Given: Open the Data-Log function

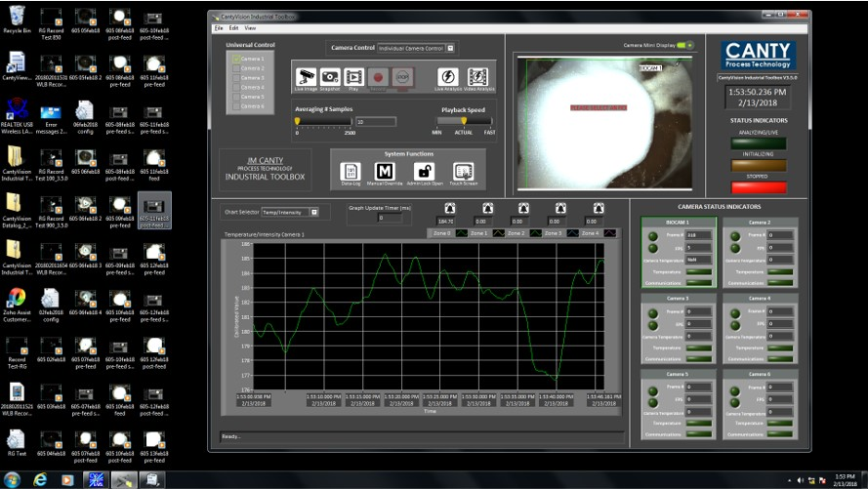Looking at the screenshot, I should tap(351, 171).
